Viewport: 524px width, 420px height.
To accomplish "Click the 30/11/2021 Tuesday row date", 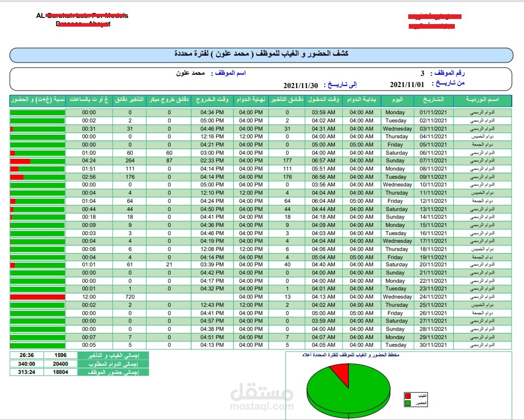I will click(433, 345).
